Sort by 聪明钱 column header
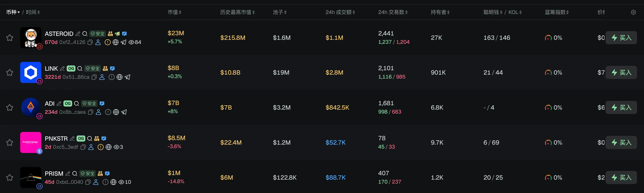 click(493, 12)
